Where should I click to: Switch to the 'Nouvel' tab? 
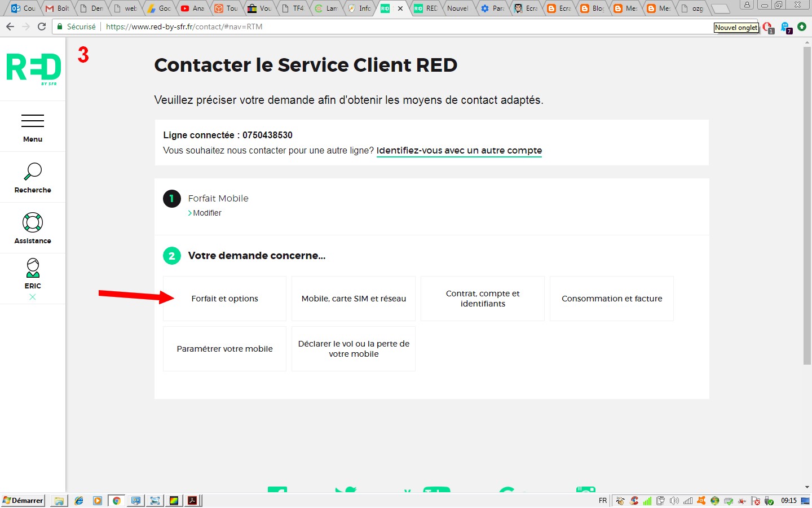459,8
